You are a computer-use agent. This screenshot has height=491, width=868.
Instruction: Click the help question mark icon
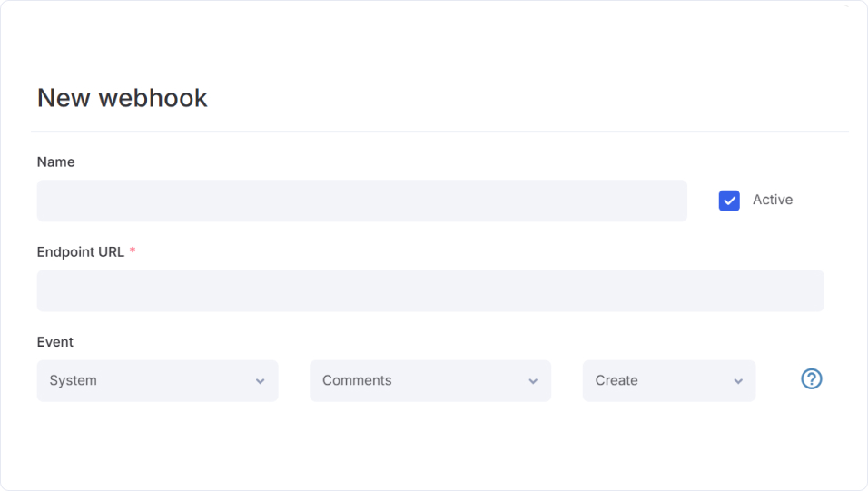[811, 379]
